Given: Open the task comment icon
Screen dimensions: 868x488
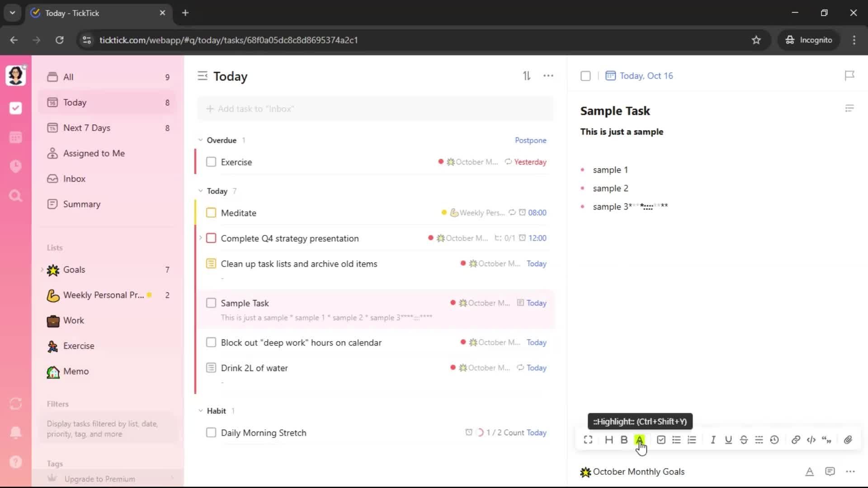Looking at the screenshot, I should [830, 471].
